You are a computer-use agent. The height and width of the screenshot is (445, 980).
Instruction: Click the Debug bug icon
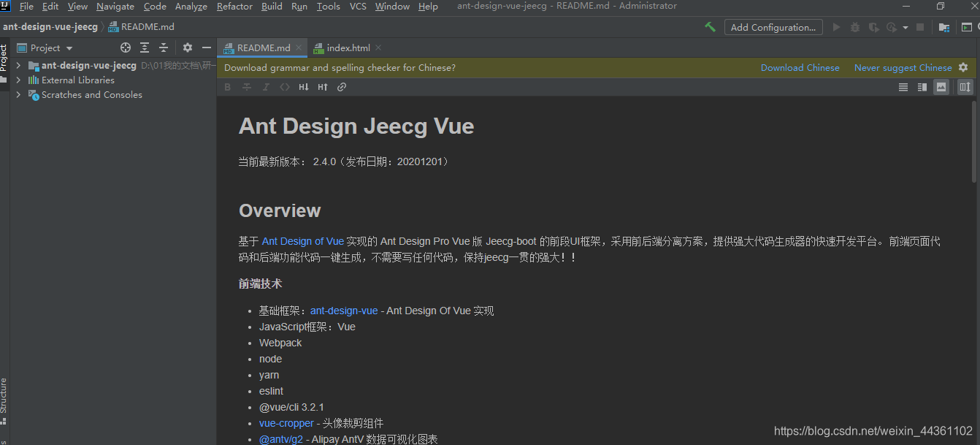(x=855, y=27)
